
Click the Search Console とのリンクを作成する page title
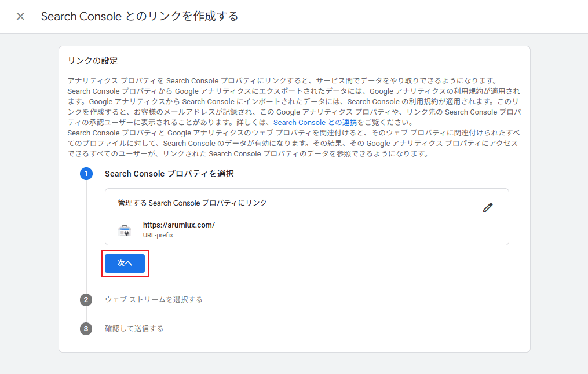(140, 16)
